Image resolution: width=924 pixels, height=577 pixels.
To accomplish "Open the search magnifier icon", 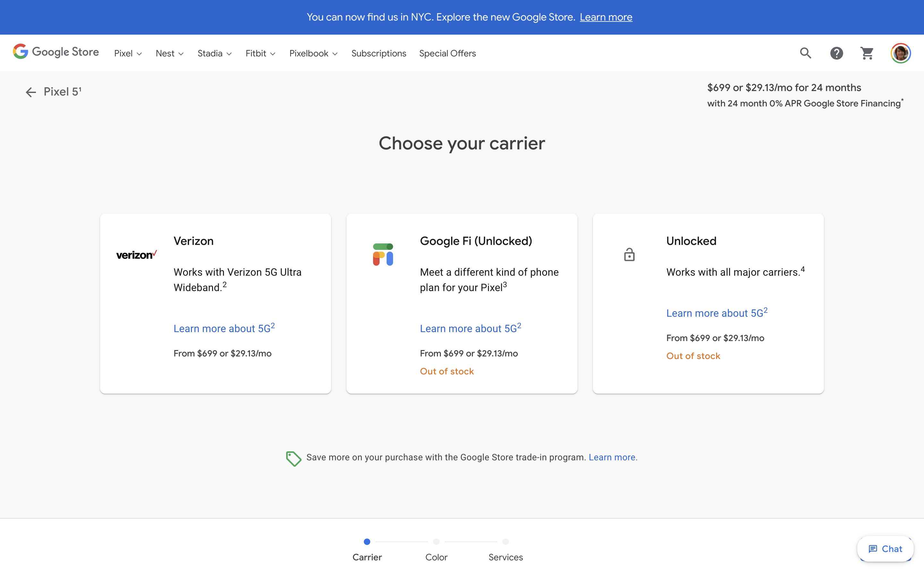I will tap(805, 53).
